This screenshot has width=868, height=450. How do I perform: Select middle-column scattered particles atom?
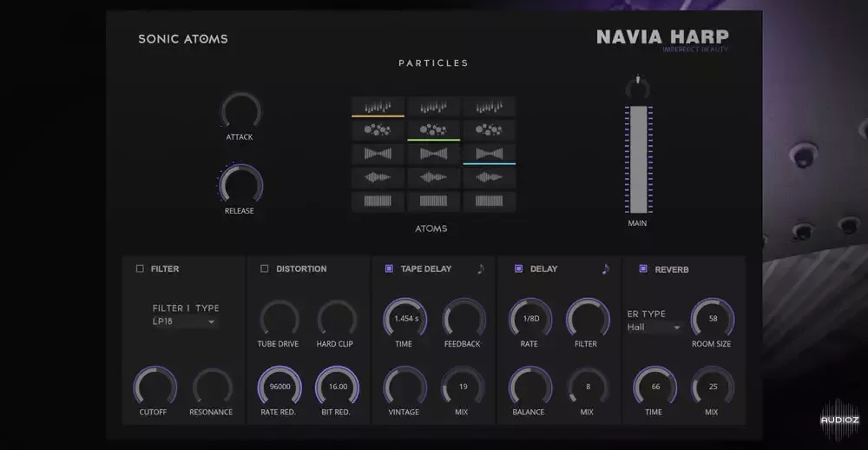click(433, 106)
